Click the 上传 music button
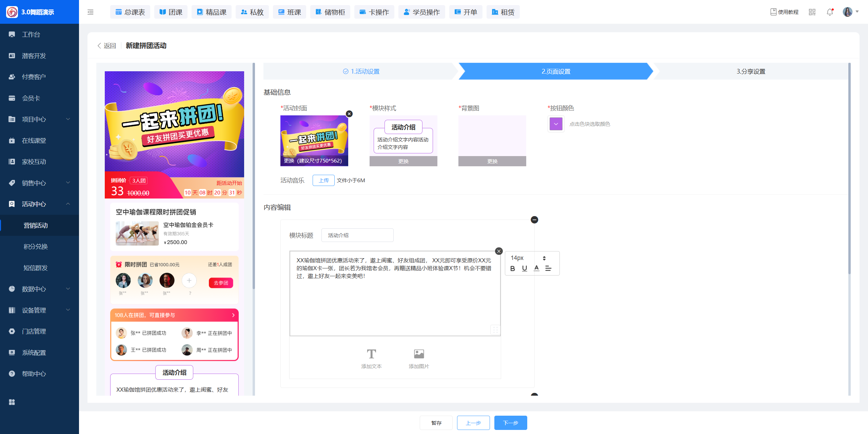Viewport: 868px width, 434px height. (x=323, y=180)
